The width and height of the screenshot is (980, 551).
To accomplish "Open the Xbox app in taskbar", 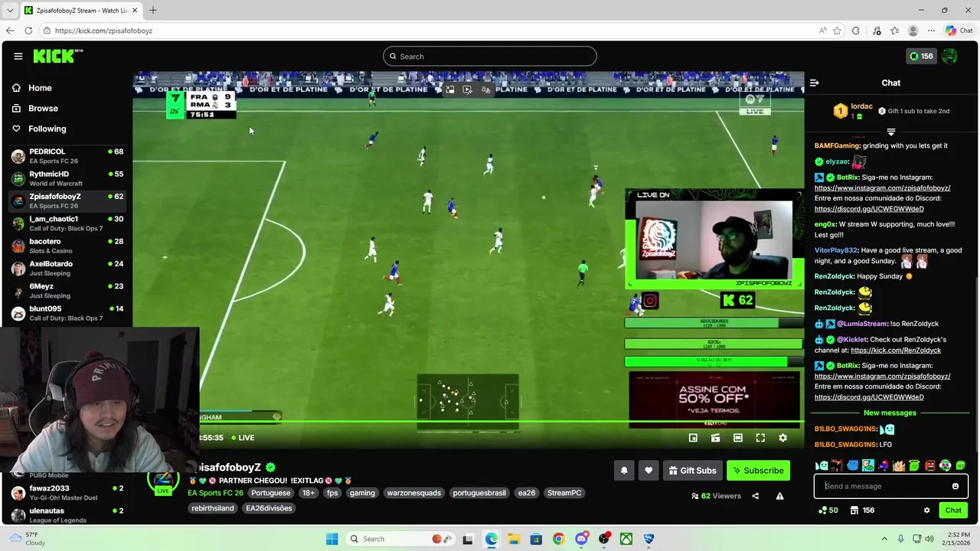I will click(626, 539).
